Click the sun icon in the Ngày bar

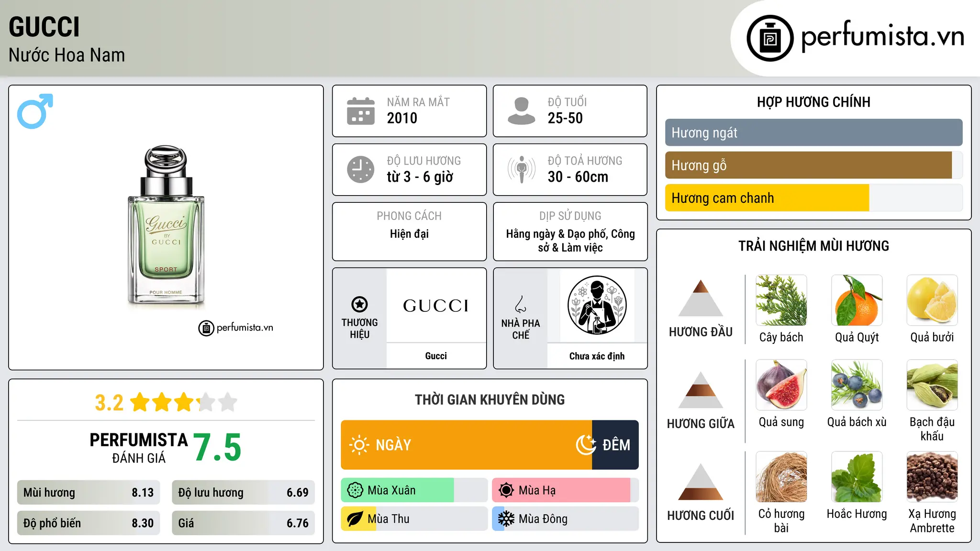(x=359, y=445)
